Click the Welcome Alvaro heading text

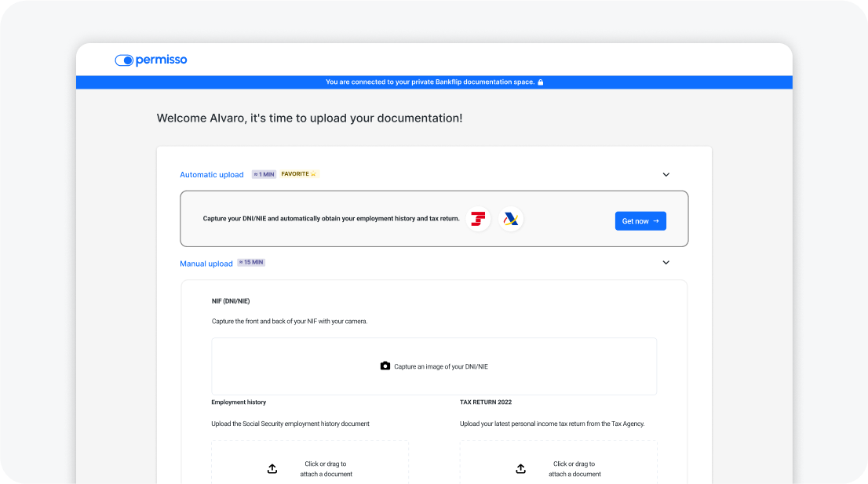click(309, 118)
